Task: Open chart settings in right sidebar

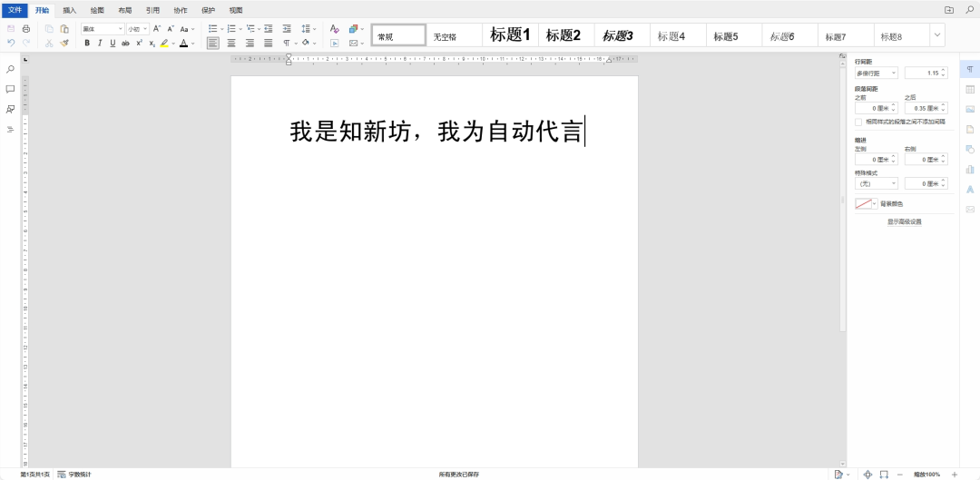Action: tap(970, 170)
